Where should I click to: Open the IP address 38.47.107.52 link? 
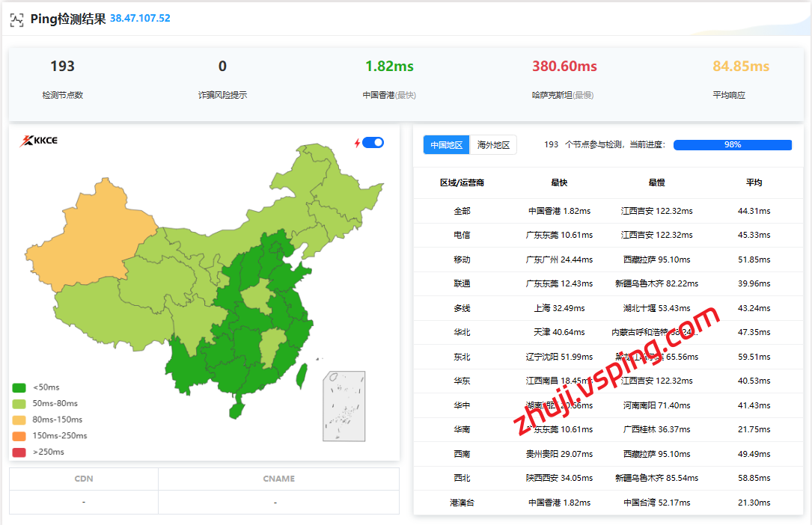(140, 19)
